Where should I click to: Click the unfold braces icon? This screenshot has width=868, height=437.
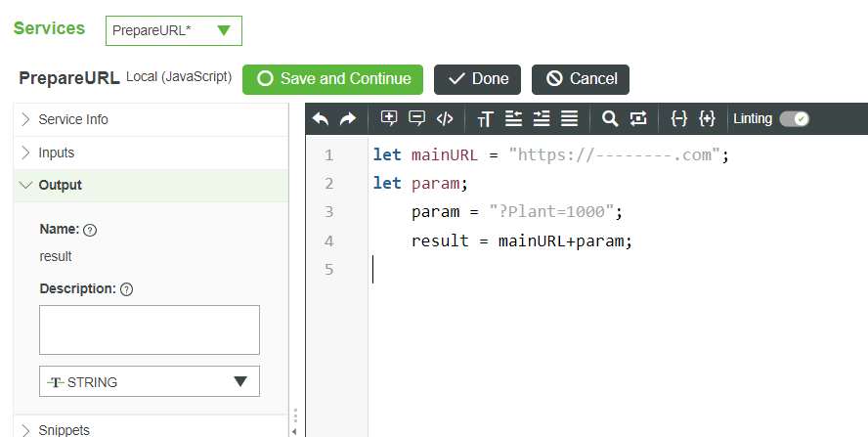click(708, 119)
